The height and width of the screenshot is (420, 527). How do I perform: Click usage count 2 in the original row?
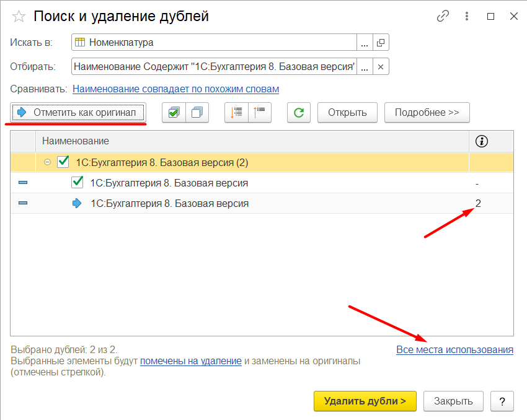click(478, 203)
